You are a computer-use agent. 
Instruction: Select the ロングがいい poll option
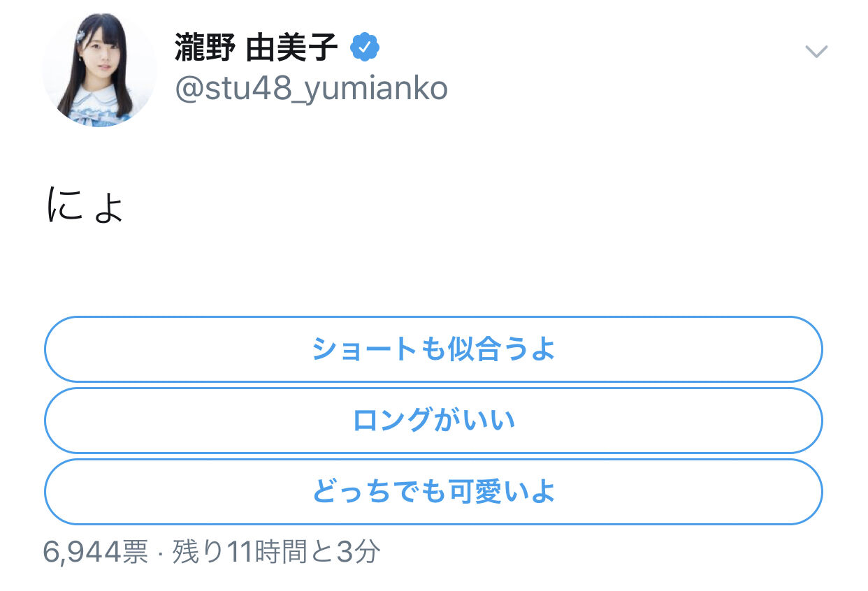coord(433,421)
